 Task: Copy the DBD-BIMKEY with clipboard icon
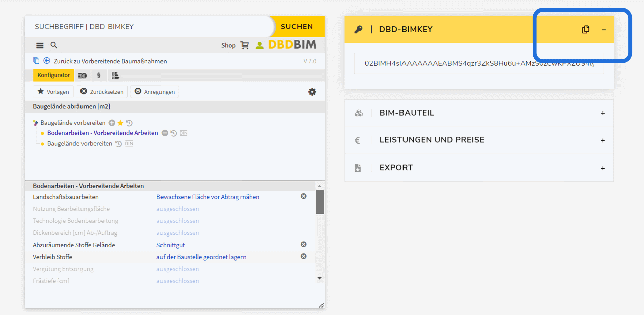(x=586, y=29)
